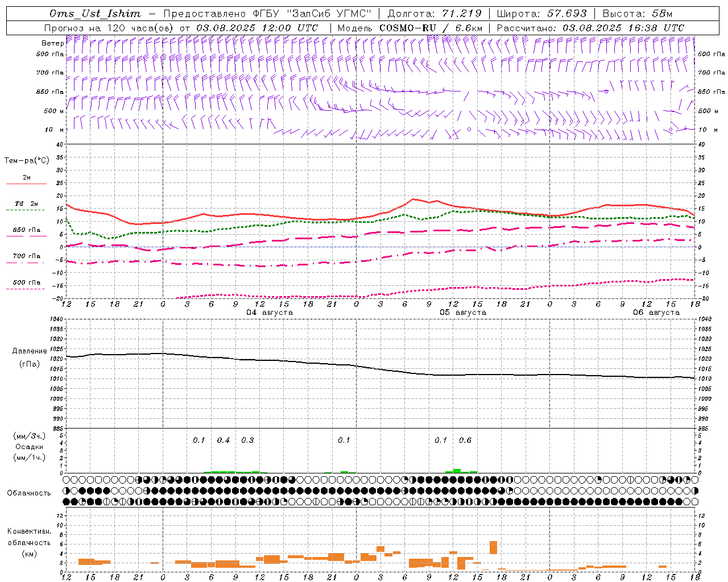The height and width of the screenshot is (582, 728).
Task: Click the (мм/3ч.) precipitation unit label
Action: click(30, 436)
